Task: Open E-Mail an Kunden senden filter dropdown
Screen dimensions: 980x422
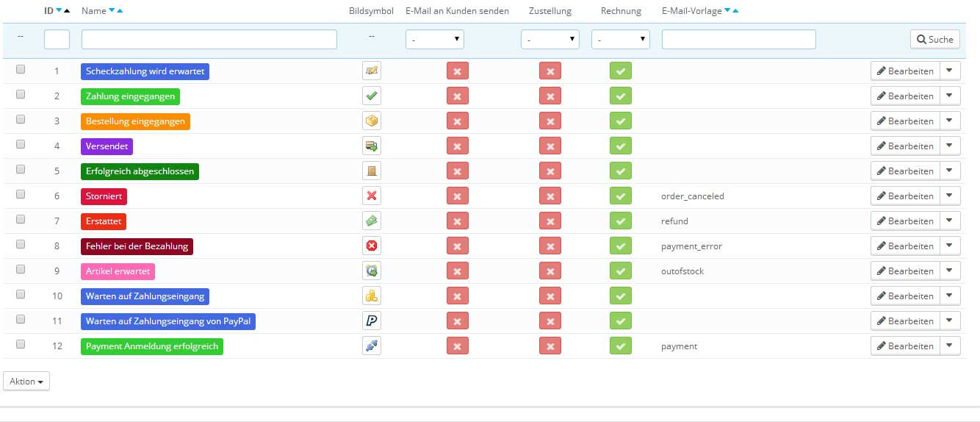Action: click(435, 39)
